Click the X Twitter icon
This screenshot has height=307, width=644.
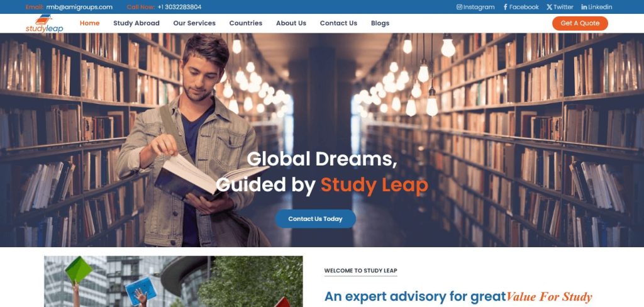click(x=549, y=7)
